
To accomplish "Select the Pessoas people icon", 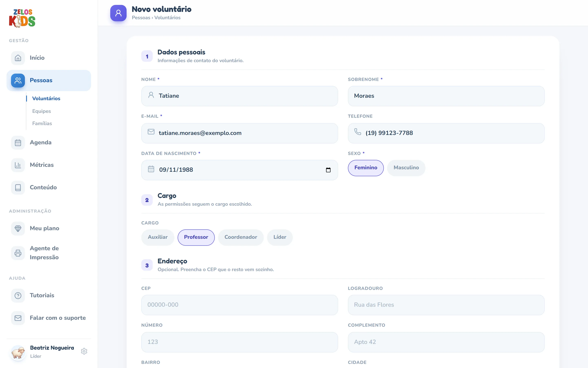I will [x=18, y=81].
